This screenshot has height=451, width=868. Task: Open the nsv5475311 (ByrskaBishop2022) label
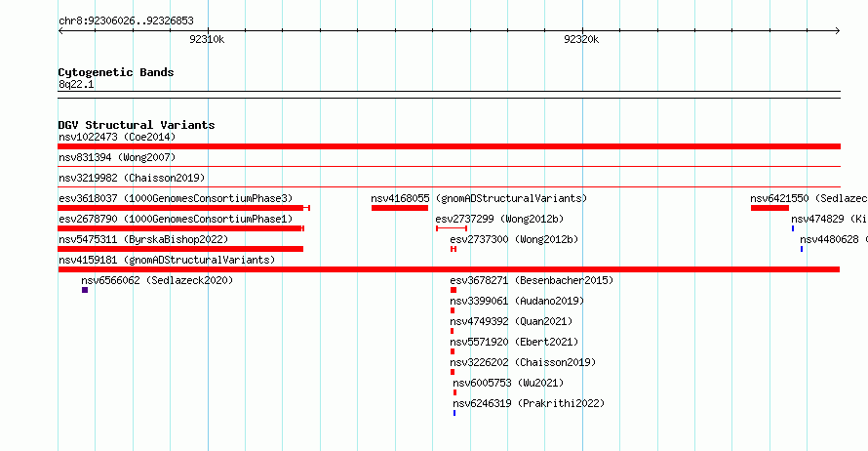(x=143, y=239)
